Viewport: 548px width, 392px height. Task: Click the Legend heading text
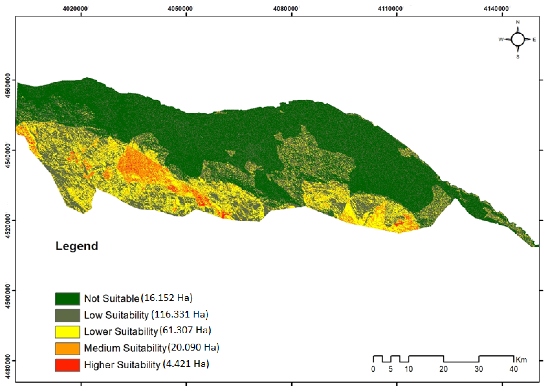pos(77,246)
